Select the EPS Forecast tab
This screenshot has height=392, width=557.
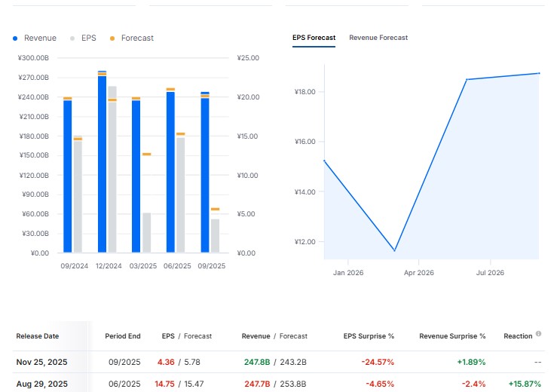point(314,38)
